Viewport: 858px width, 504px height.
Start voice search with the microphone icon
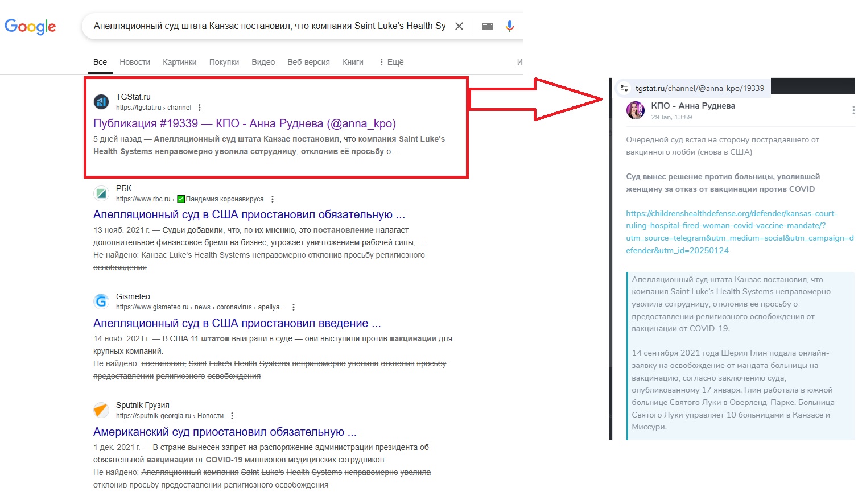(x=510, y=26)
